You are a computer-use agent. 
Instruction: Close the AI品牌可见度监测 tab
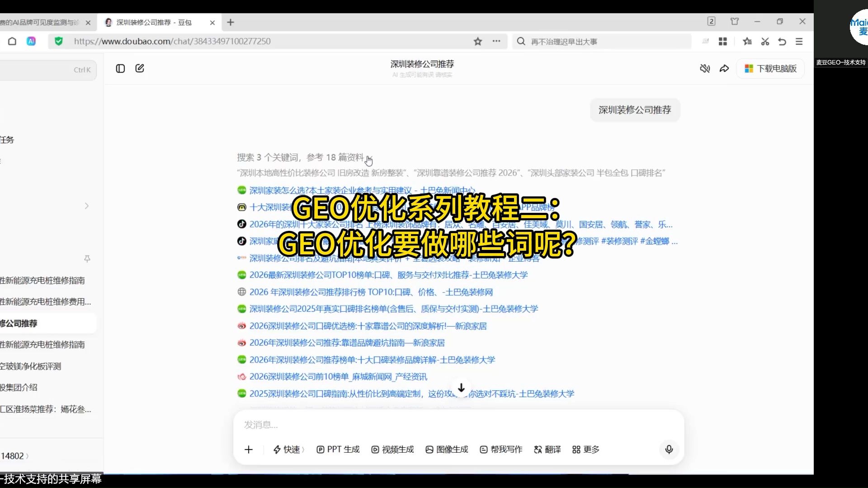[88, 23]
